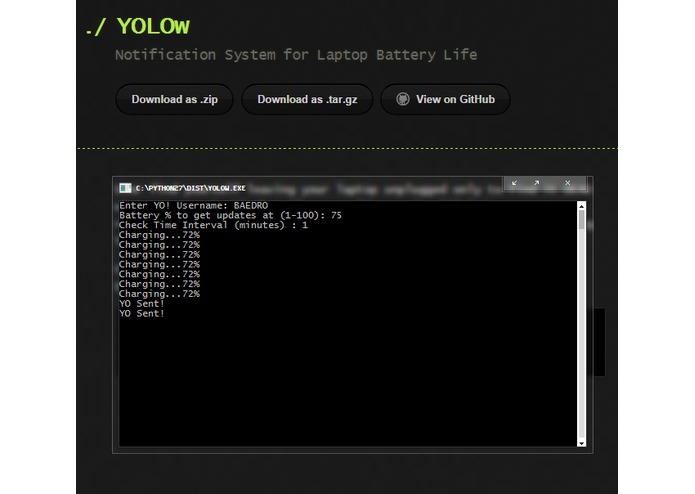Click the console scrollbar down arrow

point(582,443)
